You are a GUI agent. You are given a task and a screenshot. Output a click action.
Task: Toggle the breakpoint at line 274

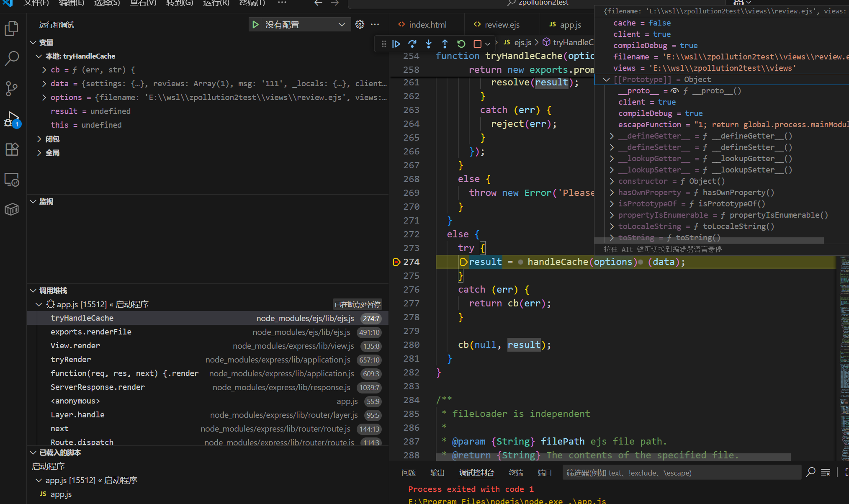click(x=396, y=262)
